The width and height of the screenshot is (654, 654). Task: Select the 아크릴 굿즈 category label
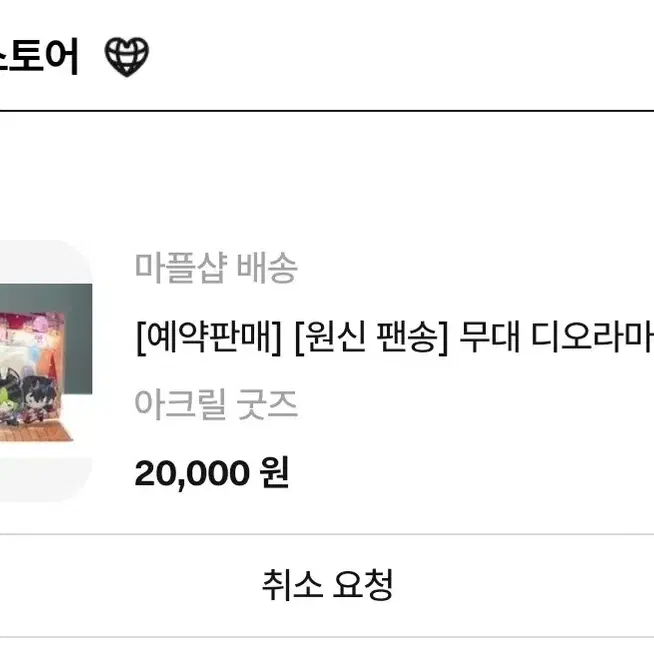pyautogui.click(x=216, y=404)
